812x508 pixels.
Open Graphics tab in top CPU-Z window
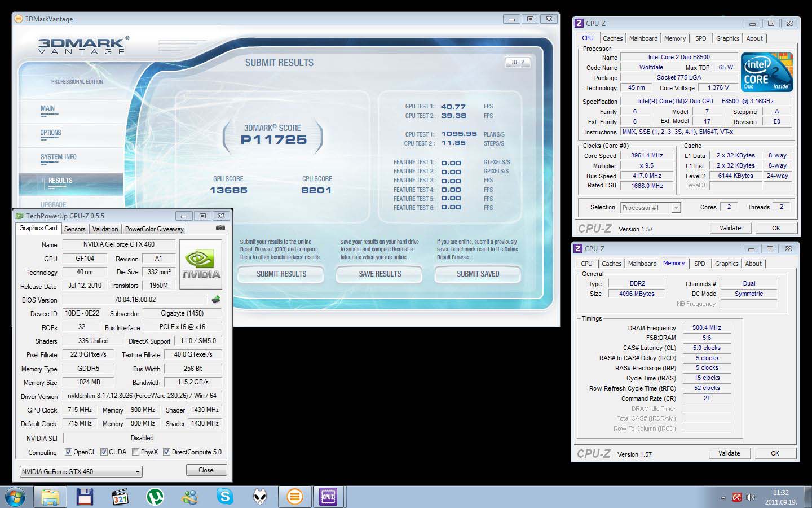pos(727,38)
